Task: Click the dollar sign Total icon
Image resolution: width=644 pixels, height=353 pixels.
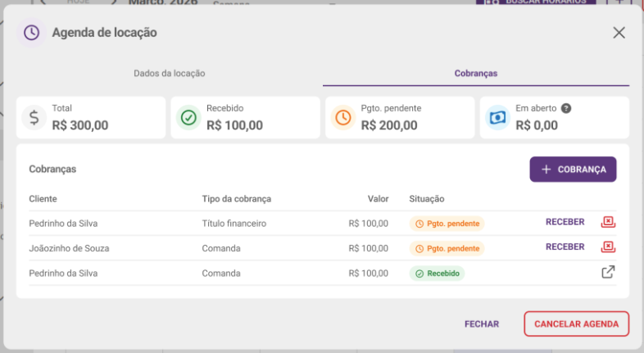Action: pos(34,118)
